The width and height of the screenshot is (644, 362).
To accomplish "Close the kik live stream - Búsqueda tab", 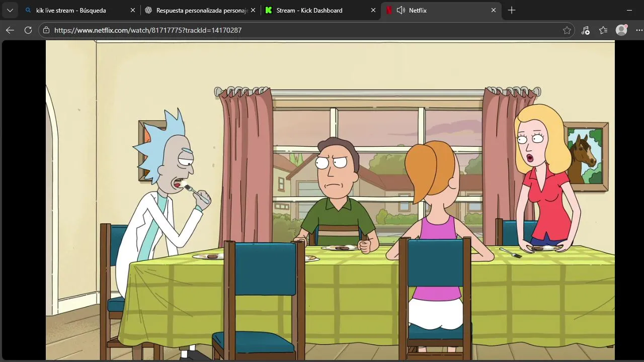I will tap(133, 10).
